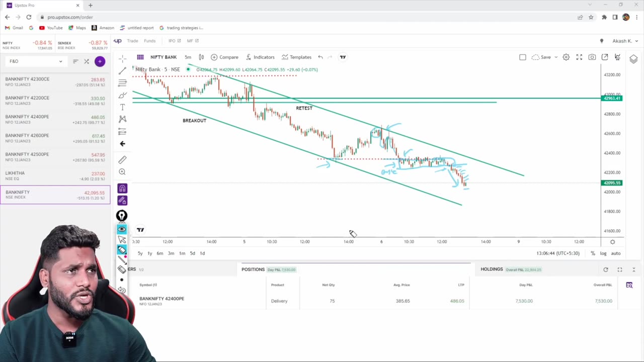Open the candlestick chart style selector
644x362 pixels.
point(201,57)
